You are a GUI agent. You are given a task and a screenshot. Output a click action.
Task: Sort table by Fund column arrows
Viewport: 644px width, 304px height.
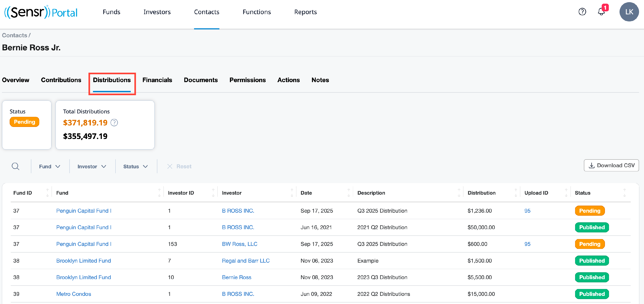(x=159, y=193)
